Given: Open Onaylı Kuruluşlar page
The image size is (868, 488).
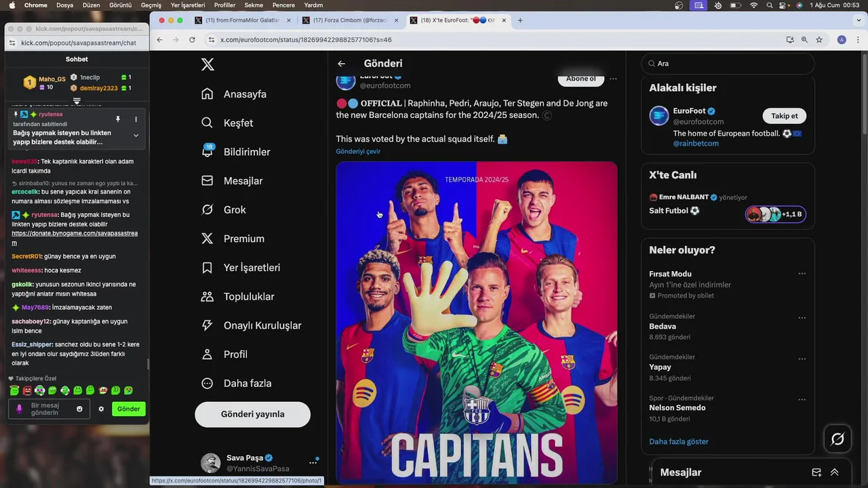Looking at the screenshot, I should (x=252, y=325).
